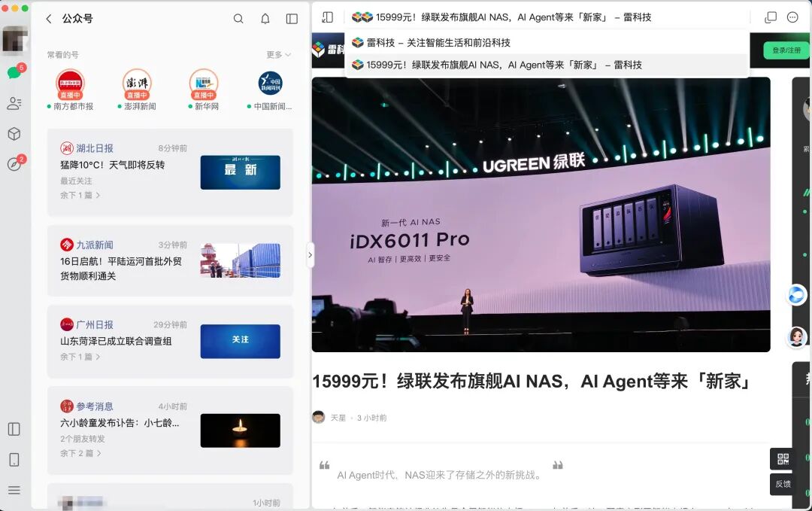The image size is (812, 511).
Task: Open WeChat chats with unread badge
Action: (14, 72)
